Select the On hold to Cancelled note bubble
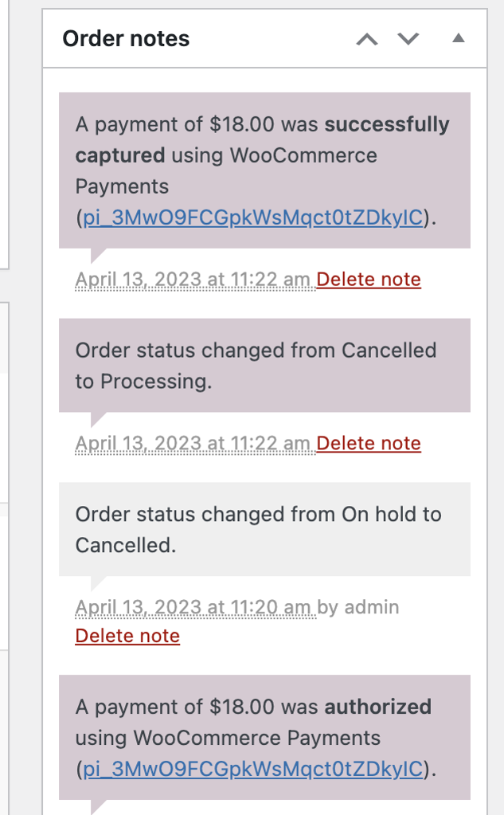This screenshot has height=815, width=504. pos(258,529)
